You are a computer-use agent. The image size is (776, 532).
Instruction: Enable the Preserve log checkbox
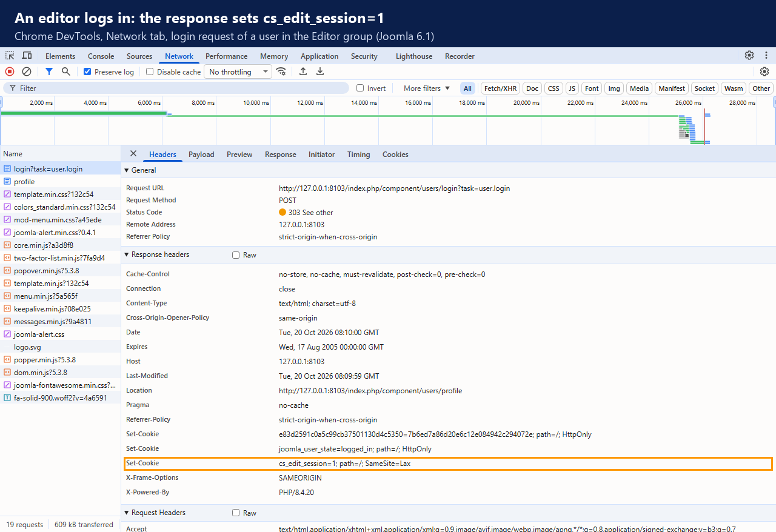87,71
